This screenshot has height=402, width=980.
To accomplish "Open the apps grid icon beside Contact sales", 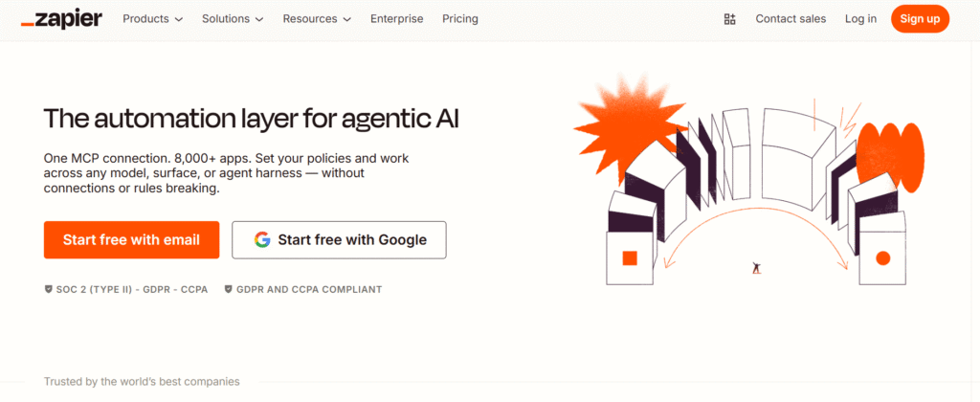I will point(730,19).
